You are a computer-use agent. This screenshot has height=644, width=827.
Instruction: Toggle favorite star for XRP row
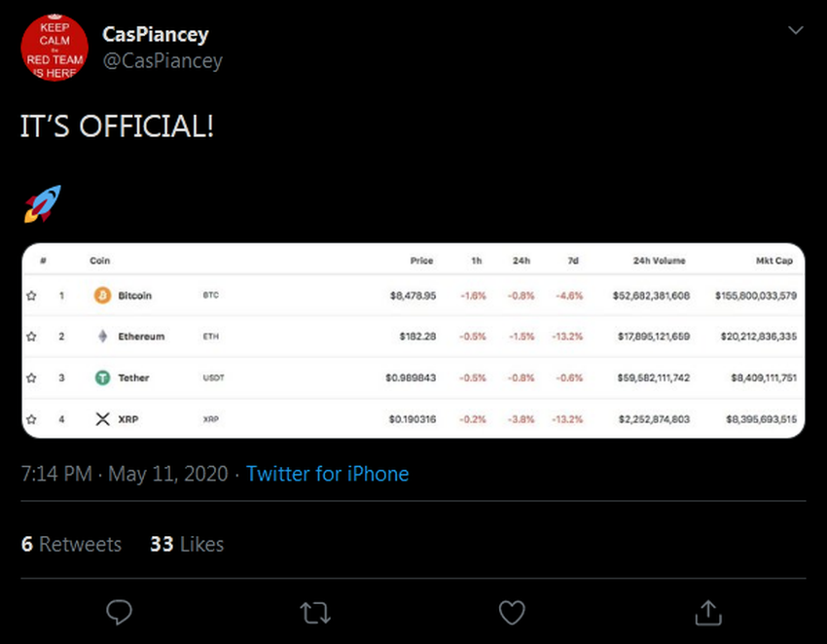[x=32, y=419]
